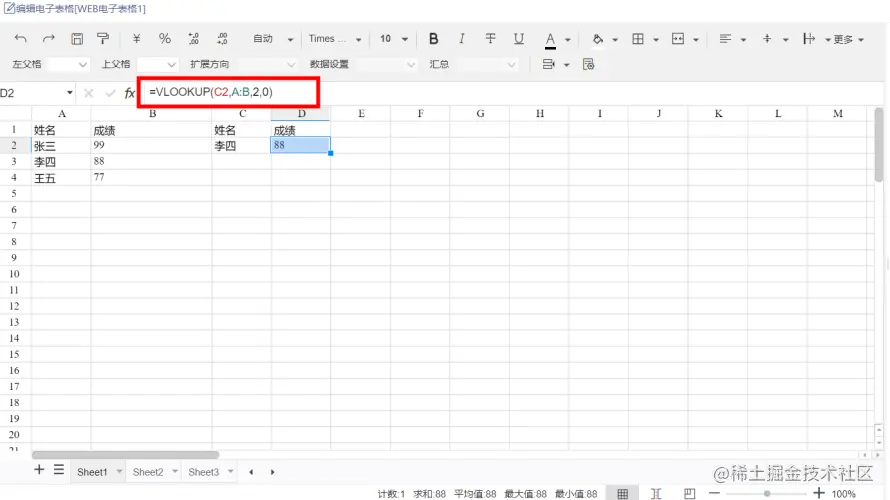Image resolution: width=890 pixels, height=500 pixels.
Task: Click previous sheet tabs arrow
Action: [251, 472]
